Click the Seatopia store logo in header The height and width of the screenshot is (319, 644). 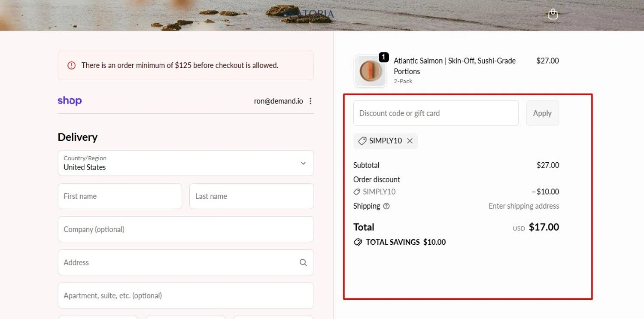pyautogui.click(x=309, y=14)
